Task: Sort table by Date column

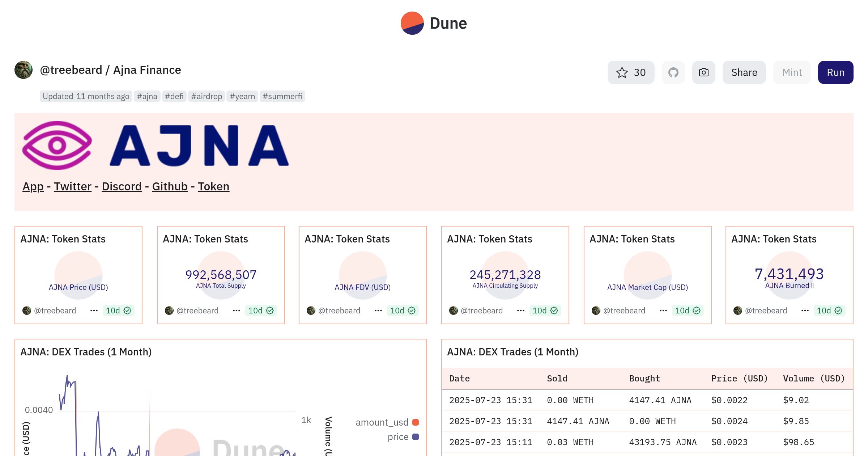Action: (x=459, y=379)
